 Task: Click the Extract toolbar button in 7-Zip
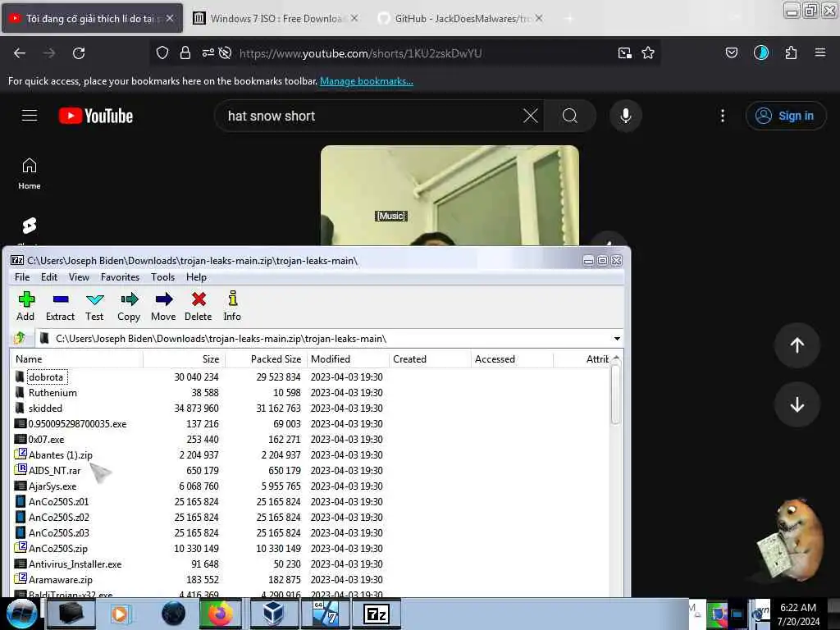click(x=60, y=307)
